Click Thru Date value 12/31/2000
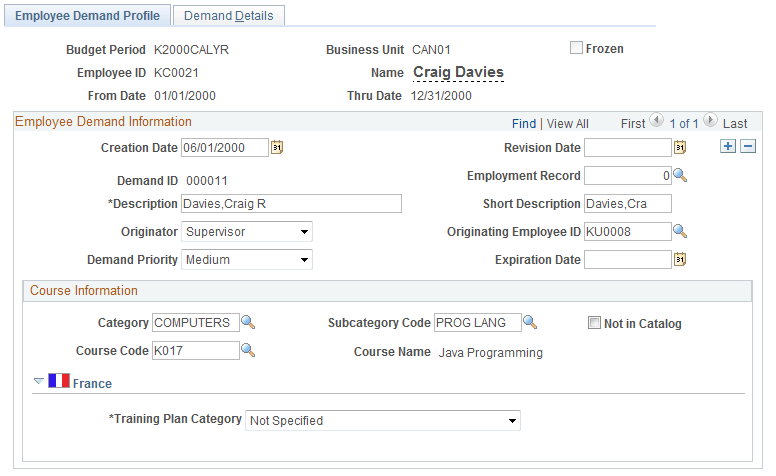 441,95
